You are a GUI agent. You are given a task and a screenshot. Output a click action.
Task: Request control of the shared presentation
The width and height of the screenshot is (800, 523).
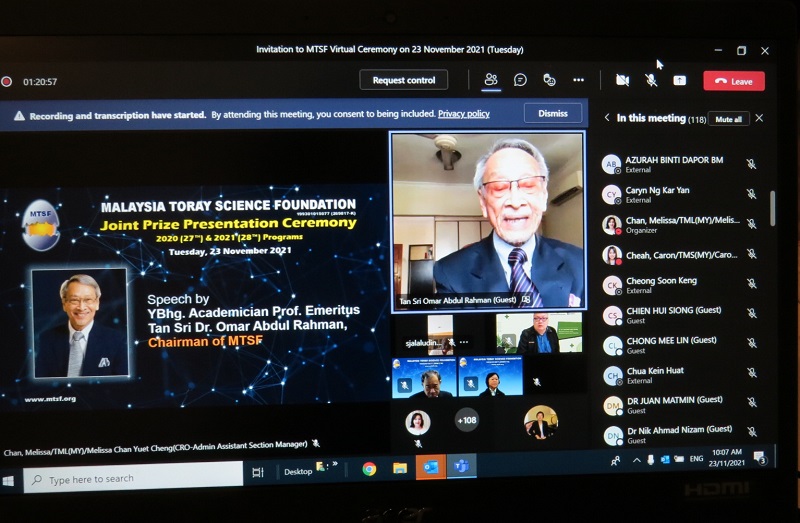click(404, 80)
